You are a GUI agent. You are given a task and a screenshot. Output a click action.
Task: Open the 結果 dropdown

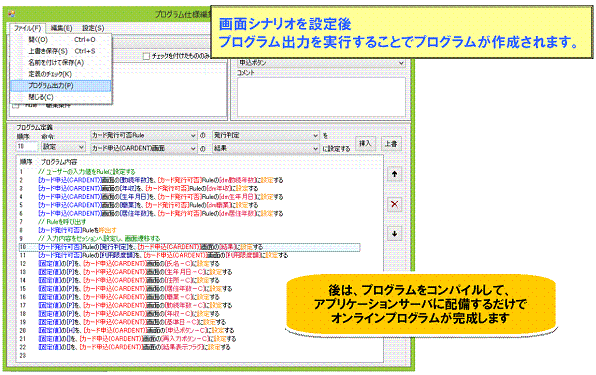266,148
